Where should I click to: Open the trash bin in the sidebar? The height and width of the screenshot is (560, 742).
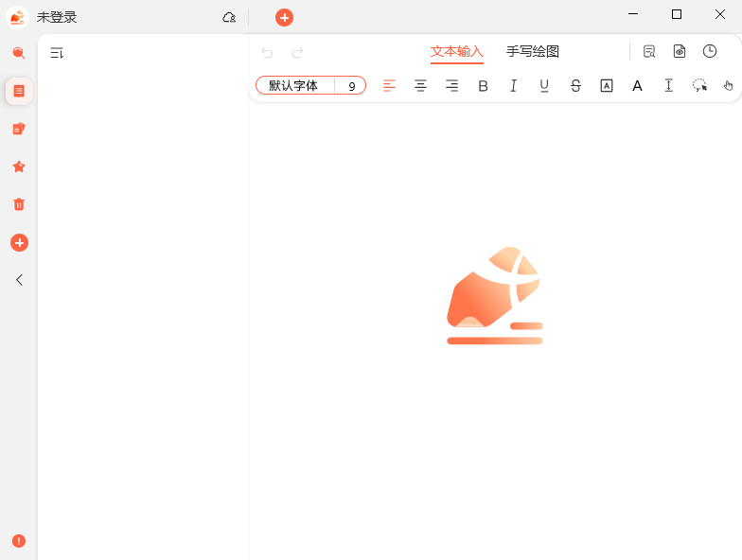[19, 204]
